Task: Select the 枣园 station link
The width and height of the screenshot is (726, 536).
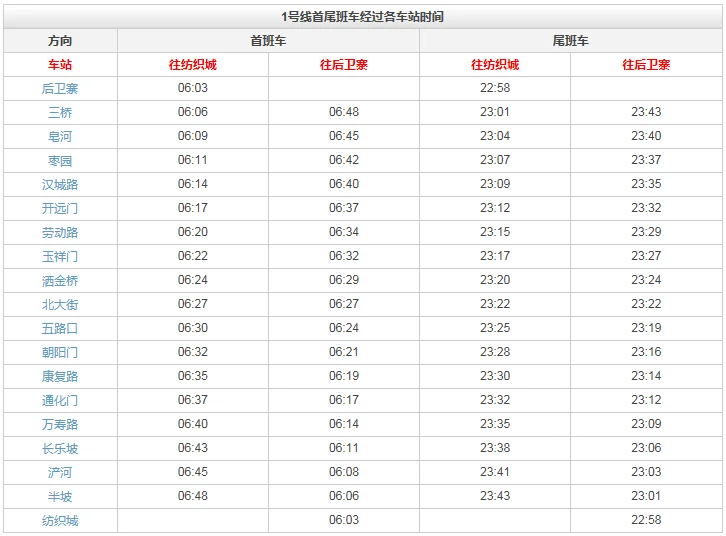Action: tap(60, 160)
